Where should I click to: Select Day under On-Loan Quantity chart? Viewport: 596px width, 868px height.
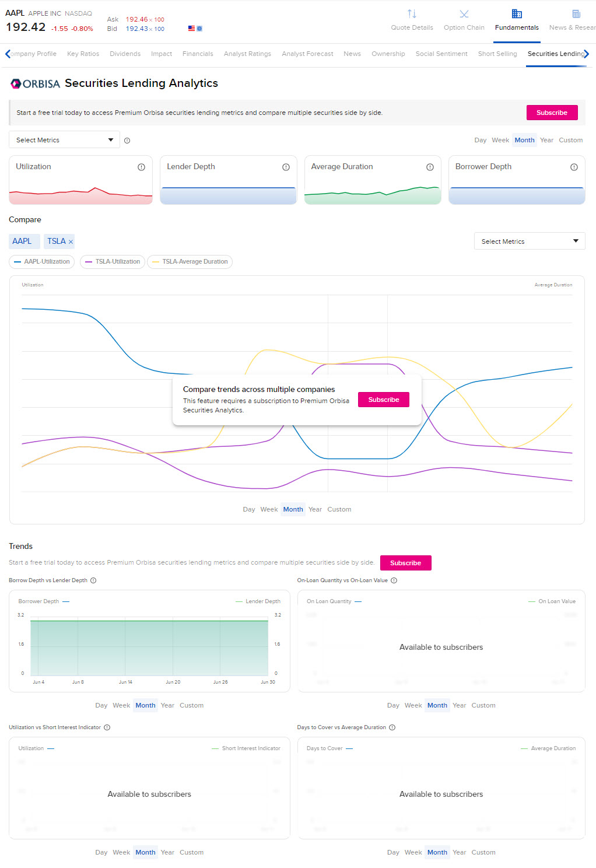coord(394,705)
